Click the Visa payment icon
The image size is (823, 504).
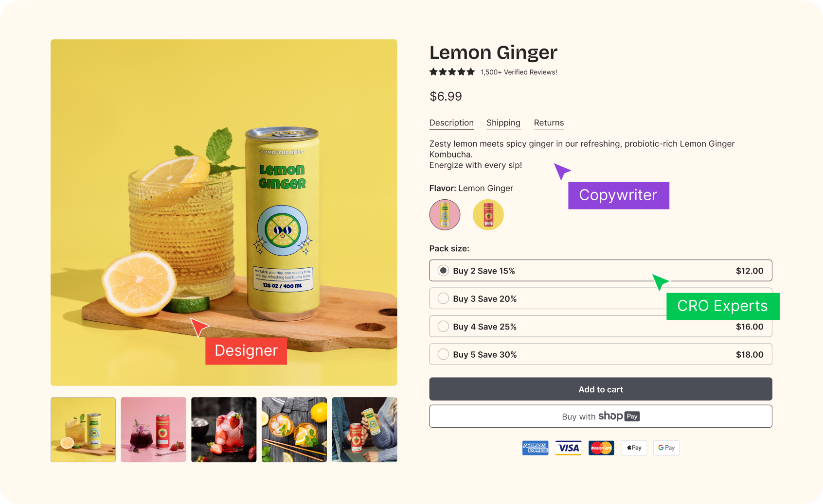(568, 448)
